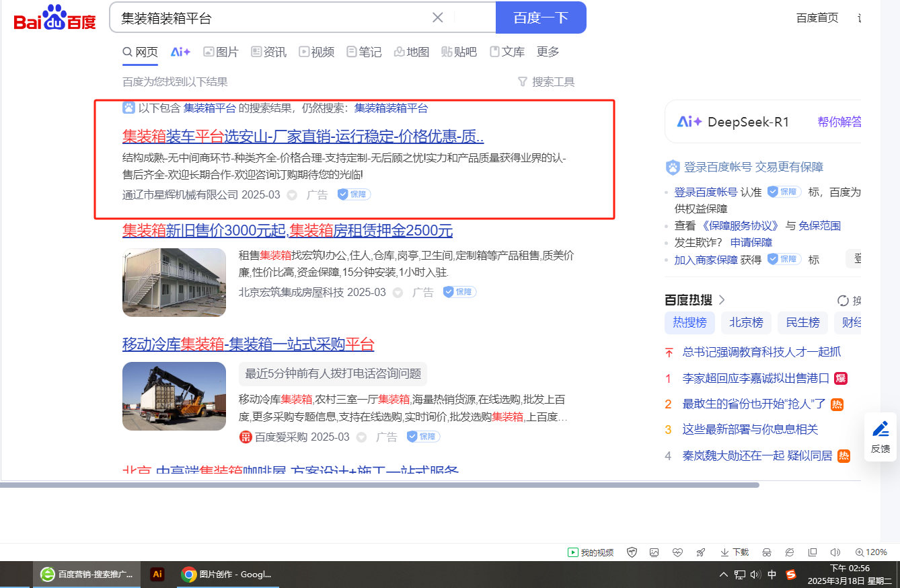Open the 贴吧 tab
900x588 pixels.
(459, 52)
